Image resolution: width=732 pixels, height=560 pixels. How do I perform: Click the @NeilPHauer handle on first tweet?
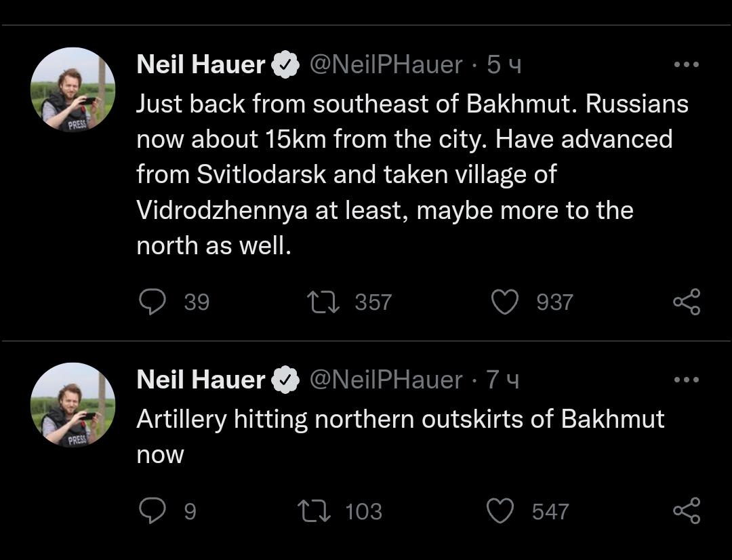point(386,65)
